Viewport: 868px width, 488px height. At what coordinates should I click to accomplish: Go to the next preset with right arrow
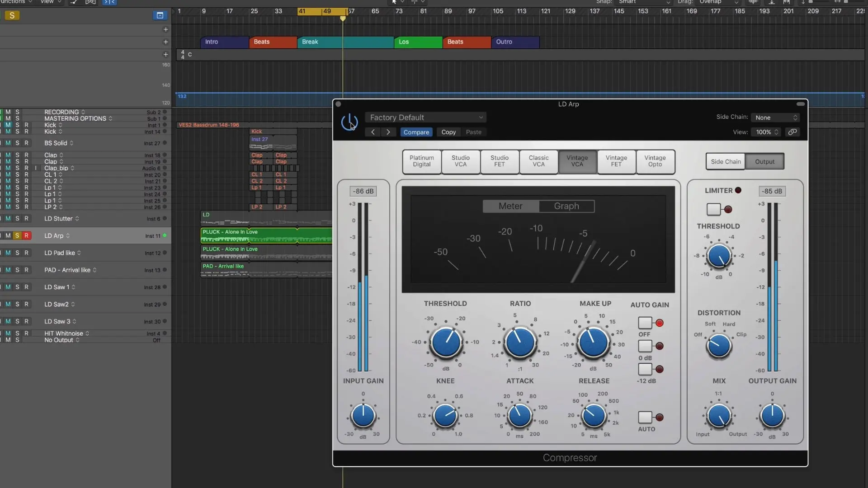point(388,132)
